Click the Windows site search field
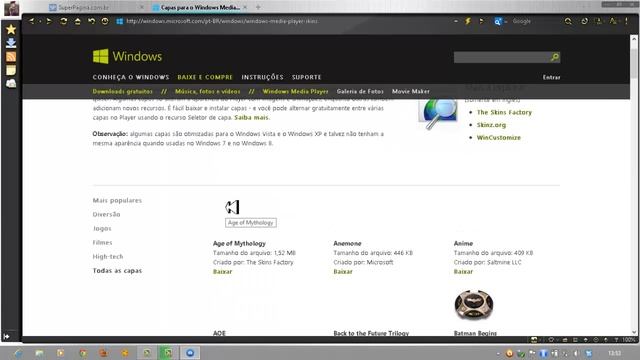Viewport: 640px width, 360px height. click(x=502, y=57)
